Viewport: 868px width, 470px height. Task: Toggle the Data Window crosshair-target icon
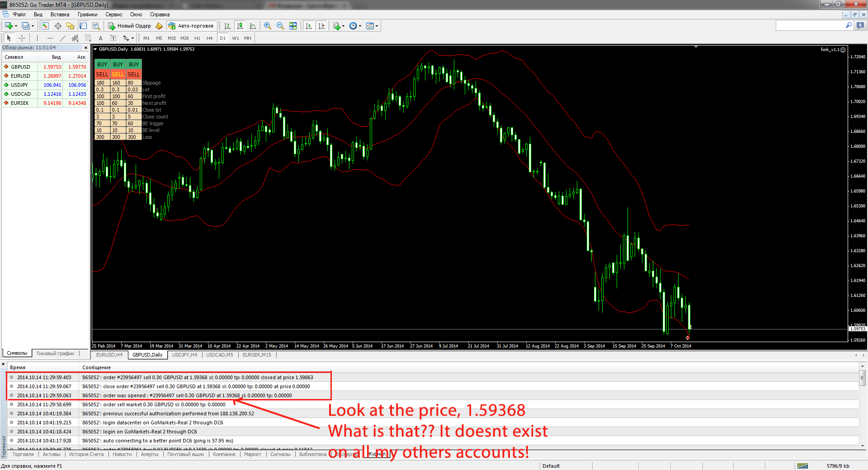pyautogui.click(x=58, y=26)
